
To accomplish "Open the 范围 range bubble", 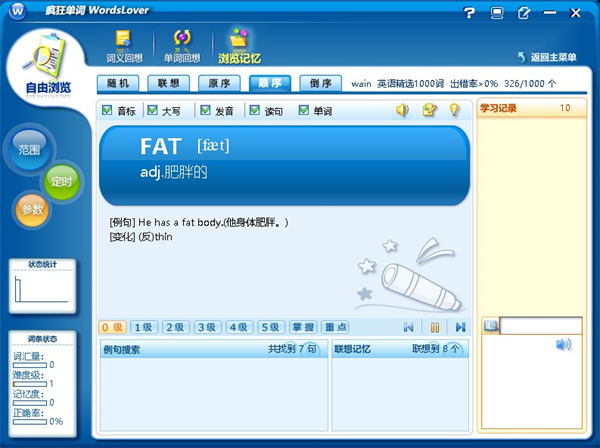I will click(x=30, y=150).
